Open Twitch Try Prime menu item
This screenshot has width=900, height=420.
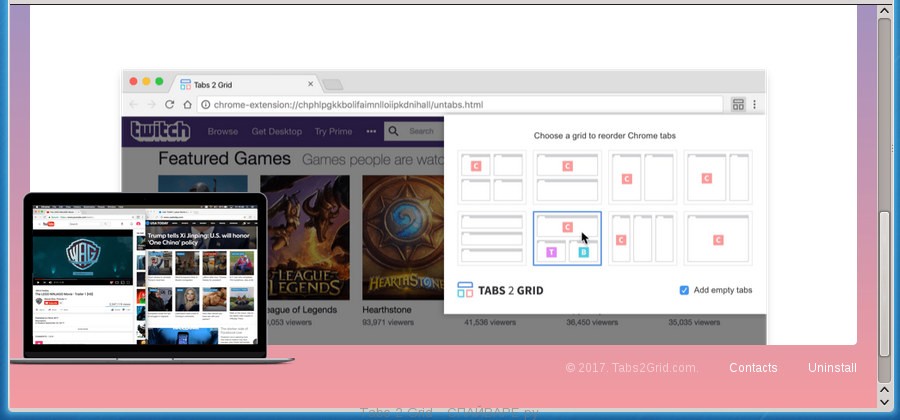(333, 131)
